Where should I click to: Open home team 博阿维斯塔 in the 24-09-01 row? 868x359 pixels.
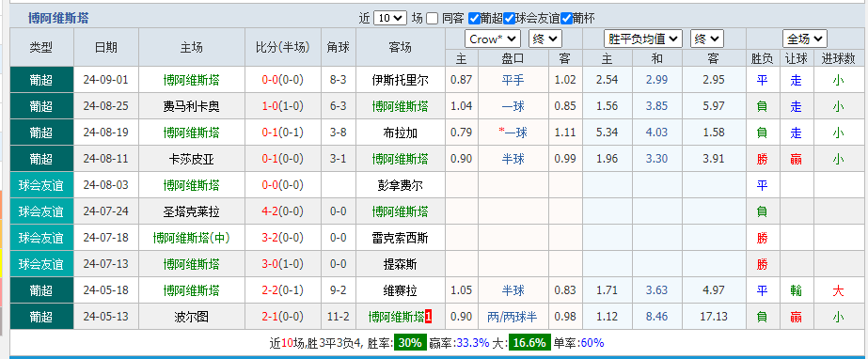tap(191, 80)
